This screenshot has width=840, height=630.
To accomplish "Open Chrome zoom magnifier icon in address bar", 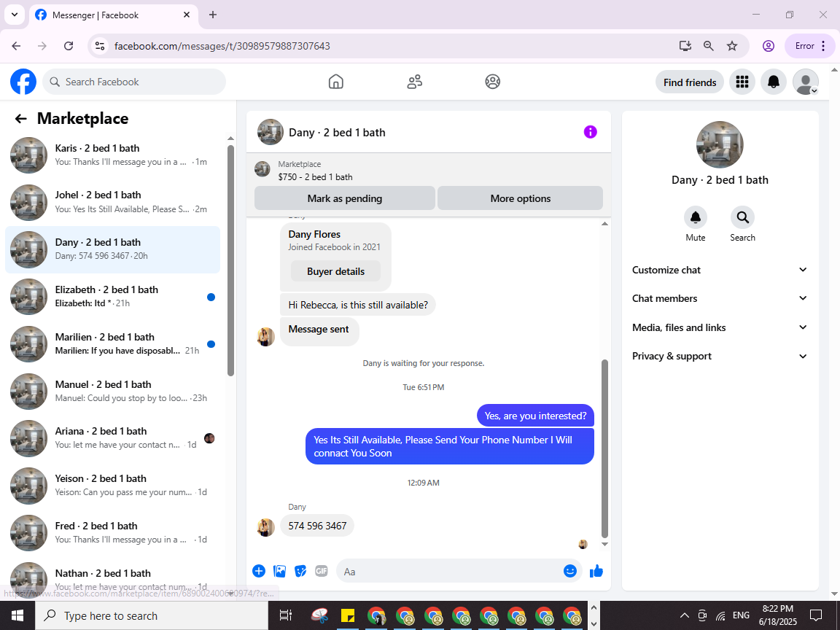I will coord(708,46).
